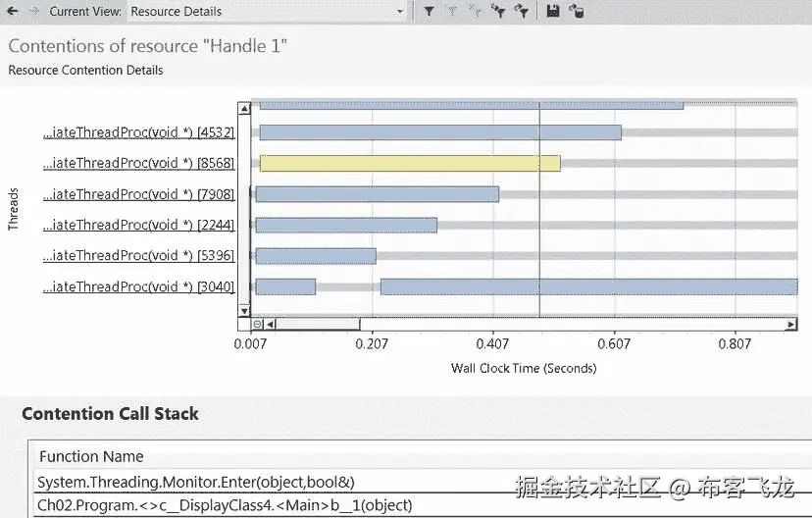
Task: Click the funnel icon with star left of the last funnel
Action: (x=498, y=11)
